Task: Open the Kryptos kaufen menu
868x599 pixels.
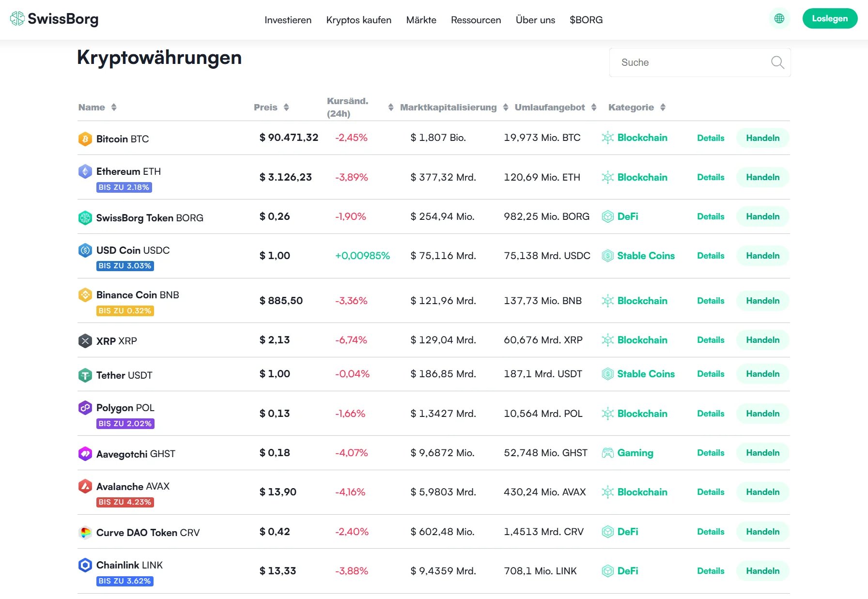Action: tap(359, 20)
